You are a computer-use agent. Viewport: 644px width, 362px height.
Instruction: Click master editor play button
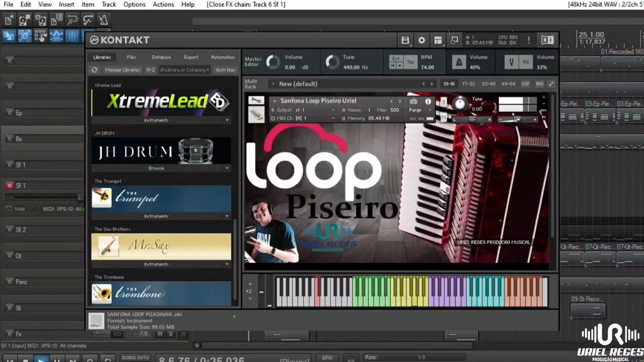[400, 65]
